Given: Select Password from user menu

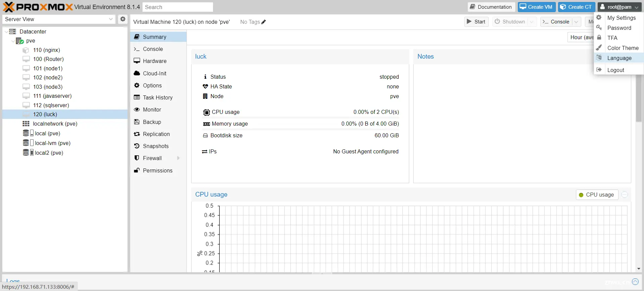Looking at the screenshot, I should click(x=619, y=28).
